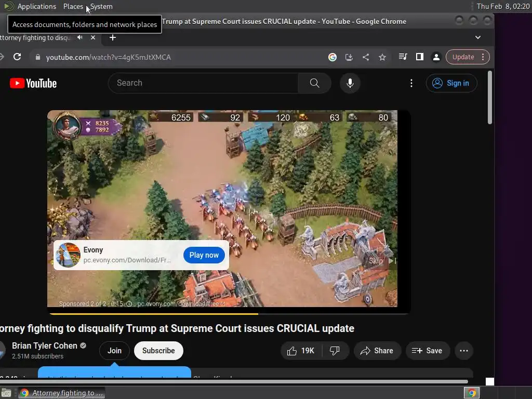The width and height of the screenshot is (532, 399).
Task: Open the Applications menu
Action: coord(37,6)
